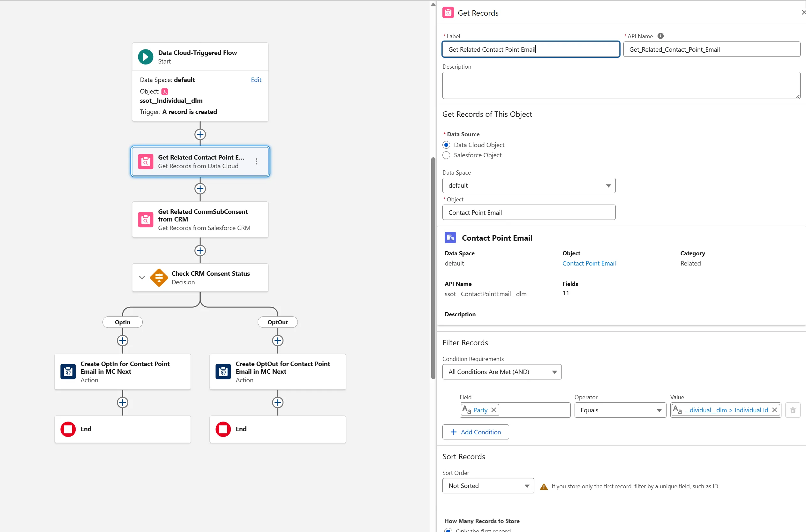Clear the Individual Id value pill
Viewport: 806px width, 532px height.
point(774,410)
